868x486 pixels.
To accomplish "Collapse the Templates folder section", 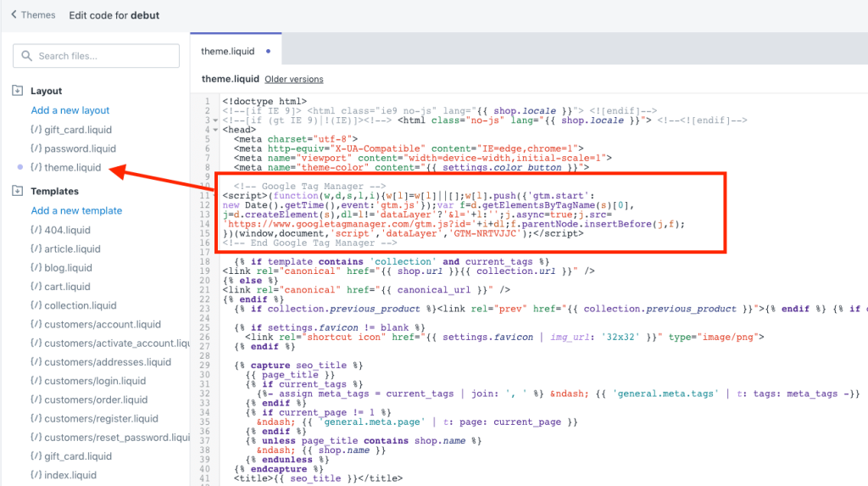I will click(x=18, y=192).
